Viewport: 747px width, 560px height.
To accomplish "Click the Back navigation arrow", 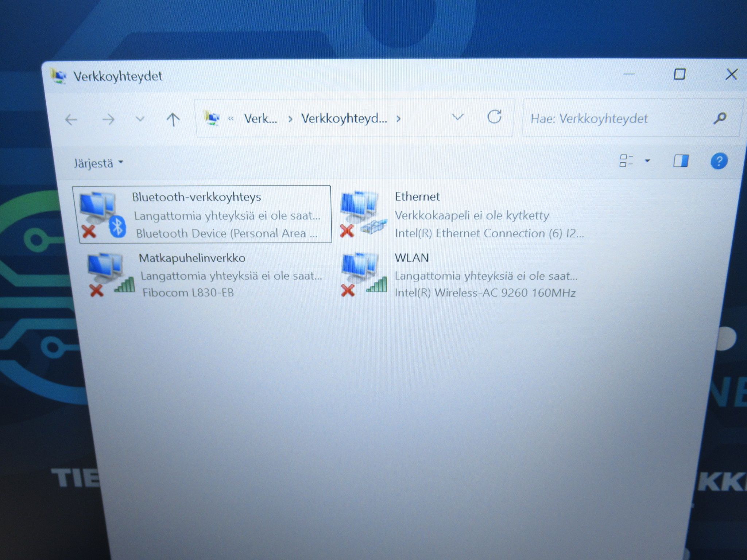I will coord(71,120).
